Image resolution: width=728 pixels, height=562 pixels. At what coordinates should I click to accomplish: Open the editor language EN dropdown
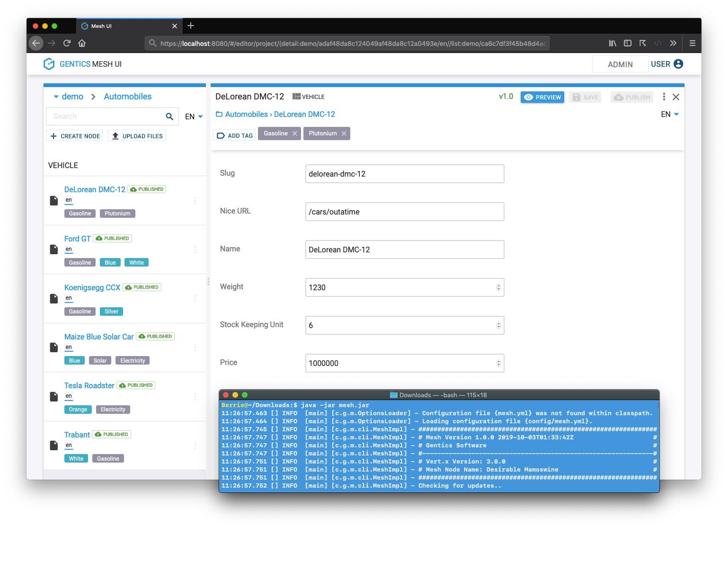670,114
